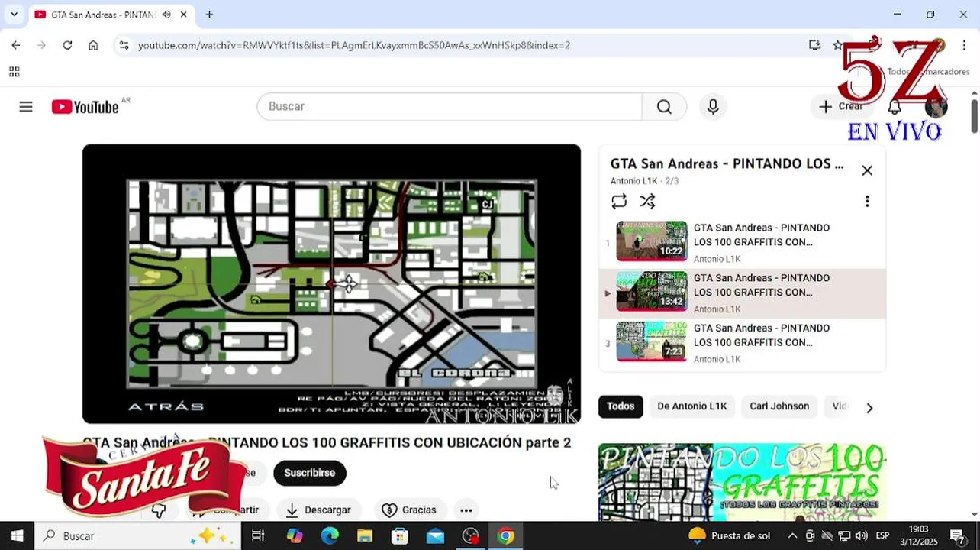Open the new tab plus button
Viewport: 980px width, 550px height.
(209, 15)
